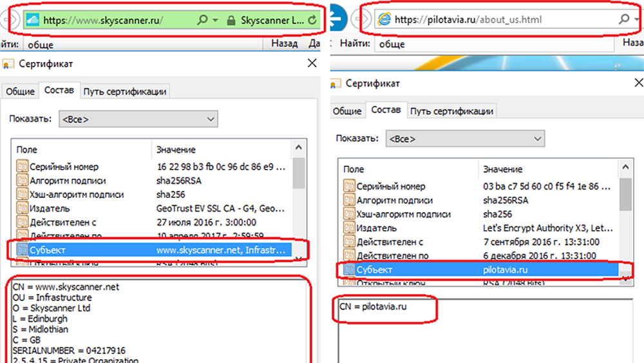Click the Серийный номер field icon starting 16 22
Viewport: 644px width, 363px height.
[x=23, y=167]
